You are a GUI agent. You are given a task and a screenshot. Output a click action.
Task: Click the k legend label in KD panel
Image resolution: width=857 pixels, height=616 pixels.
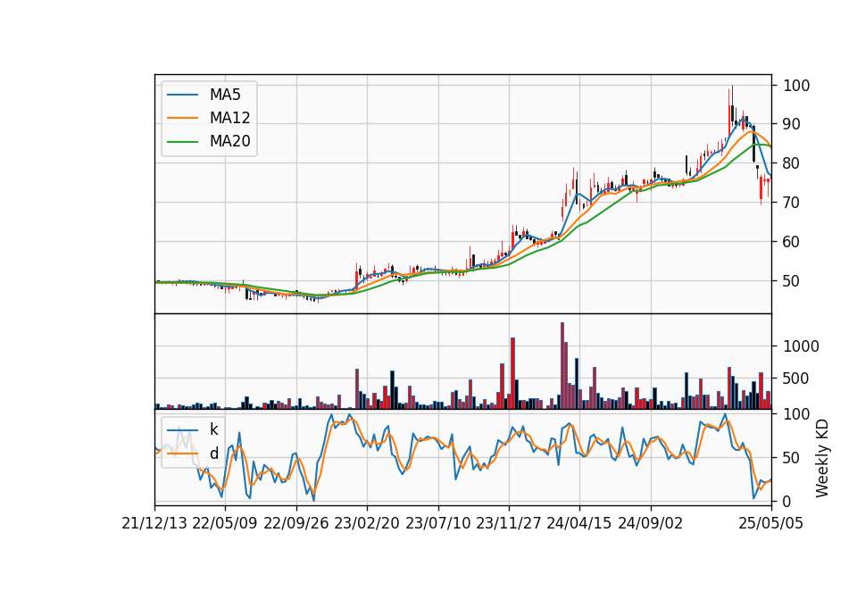(x=213, y=429)
